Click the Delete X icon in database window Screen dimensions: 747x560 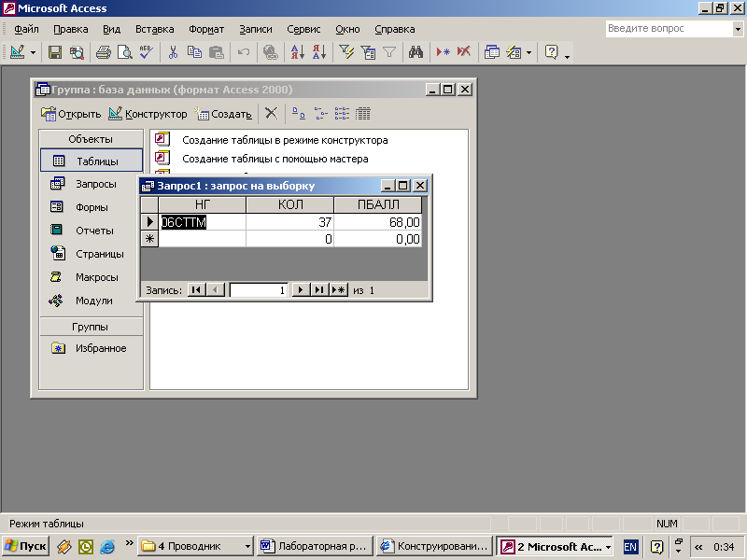(x=271, y=113)
